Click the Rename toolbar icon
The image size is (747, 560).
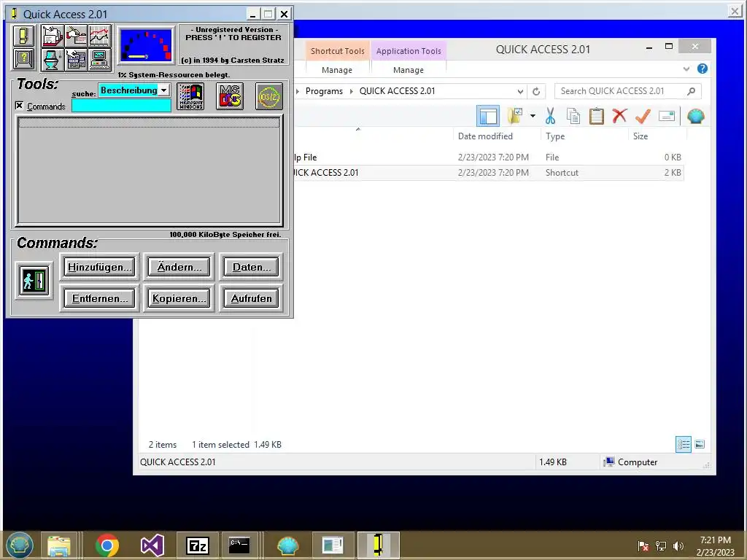[667, 116]
